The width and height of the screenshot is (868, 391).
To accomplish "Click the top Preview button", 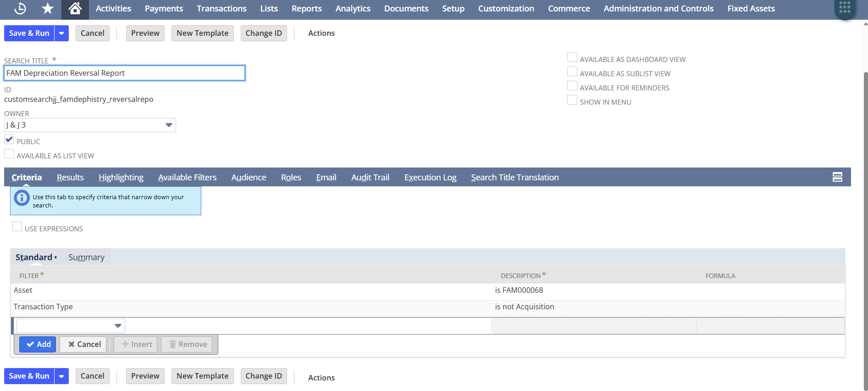I will (145, 33).
